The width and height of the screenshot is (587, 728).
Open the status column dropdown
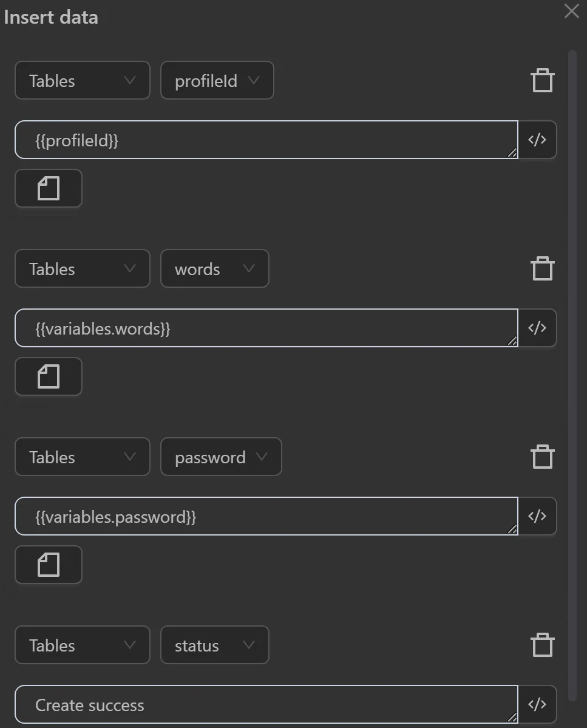(214, 645)
